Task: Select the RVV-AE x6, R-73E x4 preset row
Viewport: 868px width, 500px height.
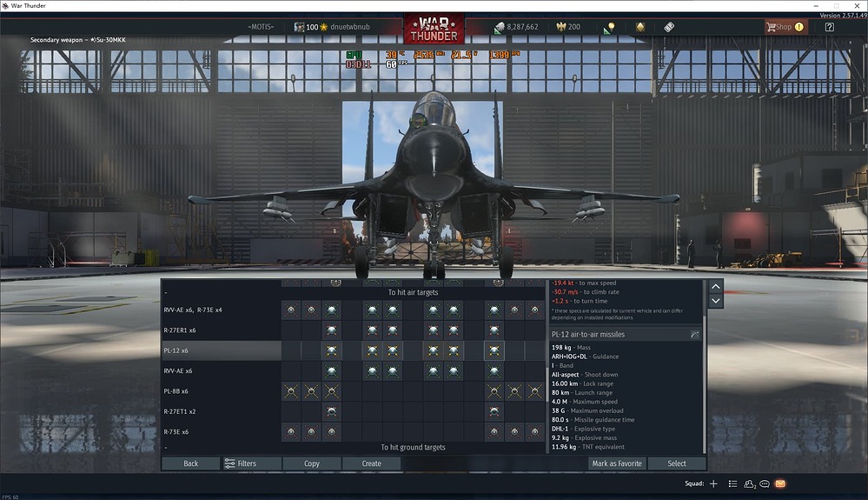Action: point(354,310)
